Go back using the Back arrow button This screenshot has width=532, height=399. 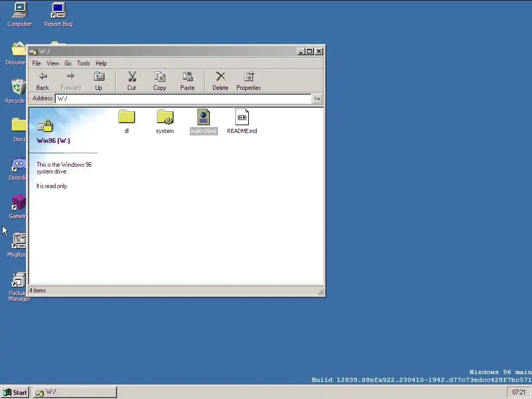[43, 81]
